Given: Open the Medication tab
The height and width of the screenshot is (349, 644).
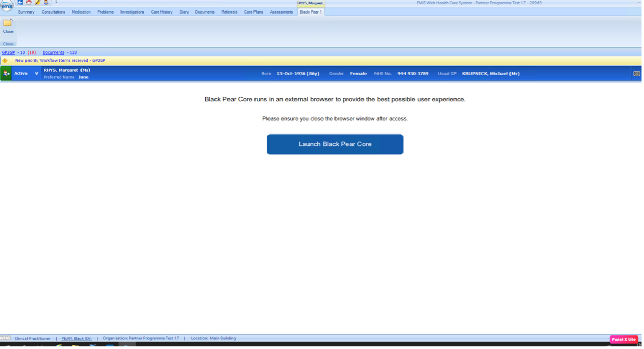Looking at the screenshot, I should tap(81, 12).
